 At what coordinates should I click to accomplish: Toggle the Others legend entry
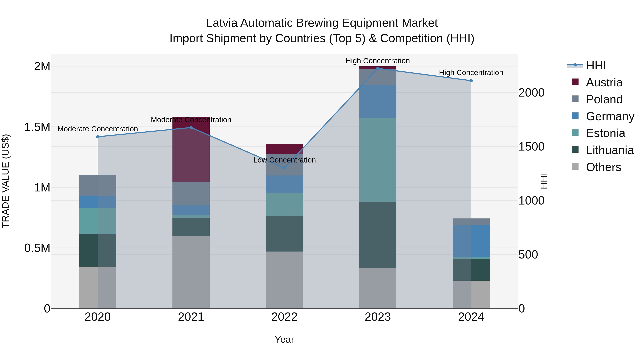point(596,167)
